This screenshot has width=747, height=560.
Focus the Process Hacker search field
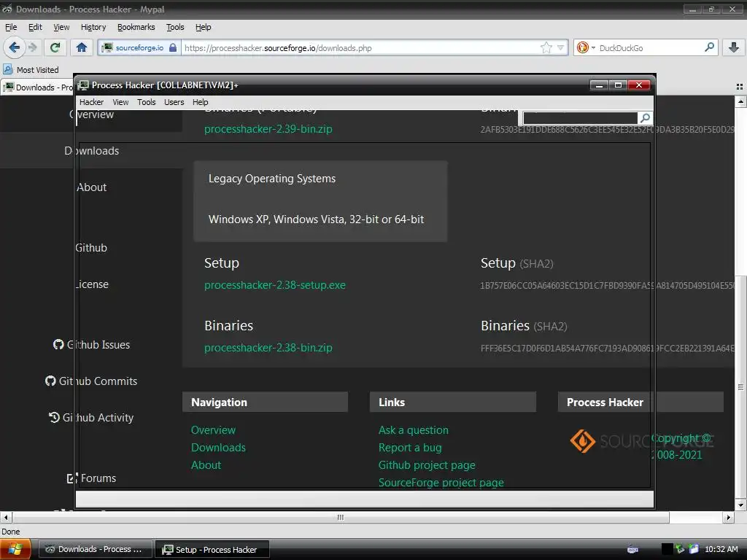[580, 117]
